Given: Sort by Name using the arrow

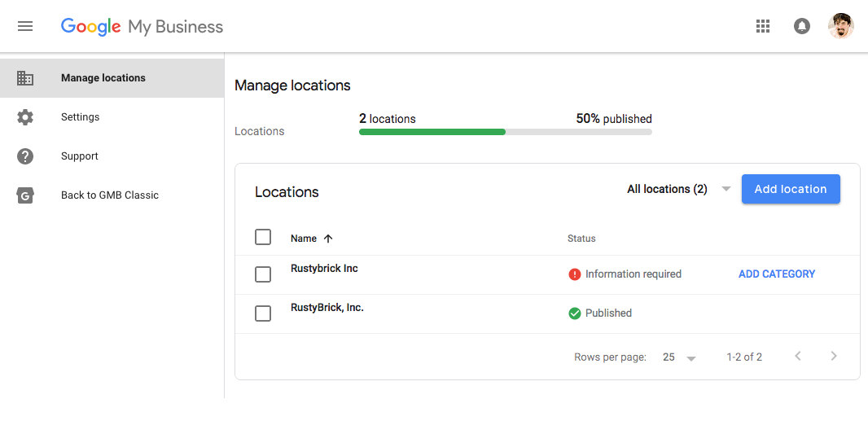Looking at the screenshot, I should 328,239.
